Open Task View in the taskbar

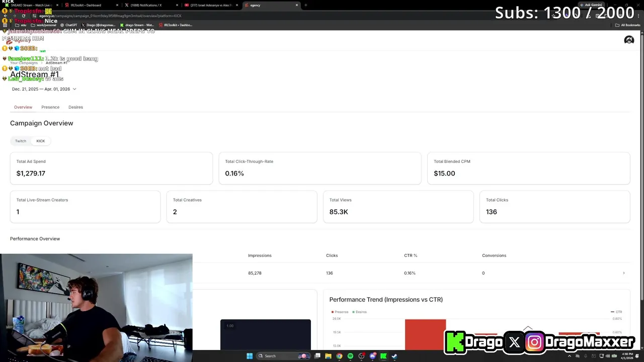(317, 356)
